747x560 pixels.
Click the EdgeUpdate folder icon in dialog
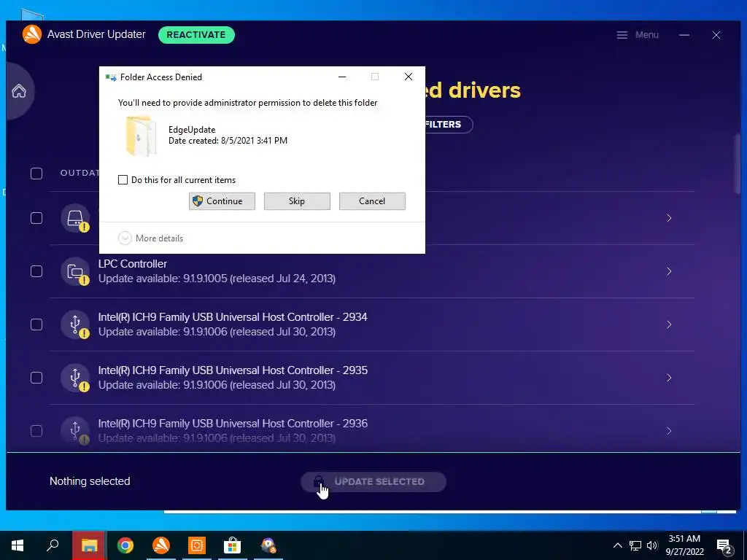[141, 136]
